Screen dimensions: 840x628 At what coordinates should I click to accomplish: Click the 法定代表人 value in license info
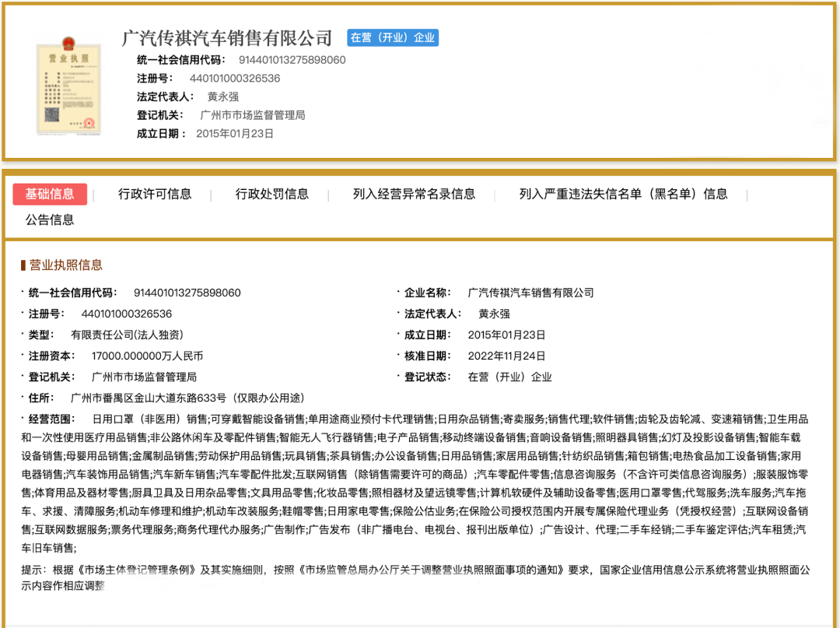(x=494, y=314)
